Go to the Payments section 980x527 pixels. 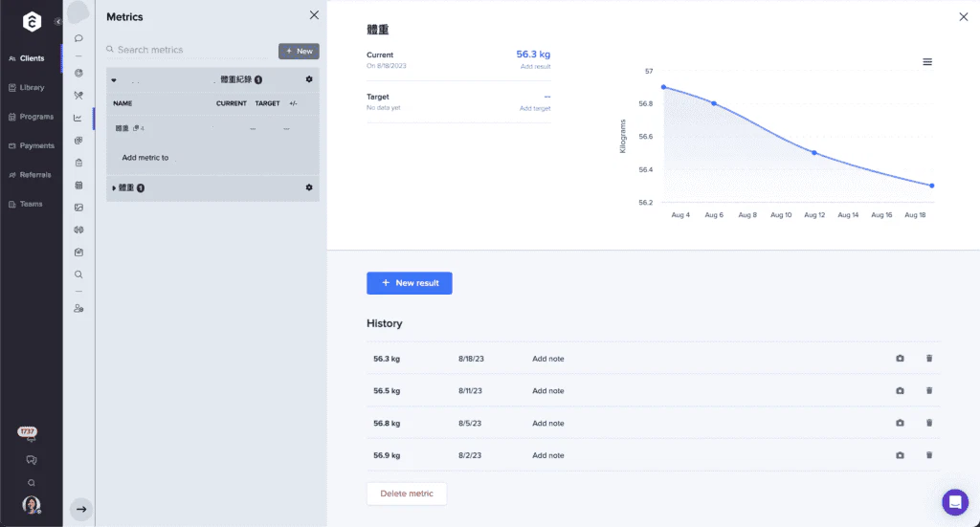coord(32,146)
